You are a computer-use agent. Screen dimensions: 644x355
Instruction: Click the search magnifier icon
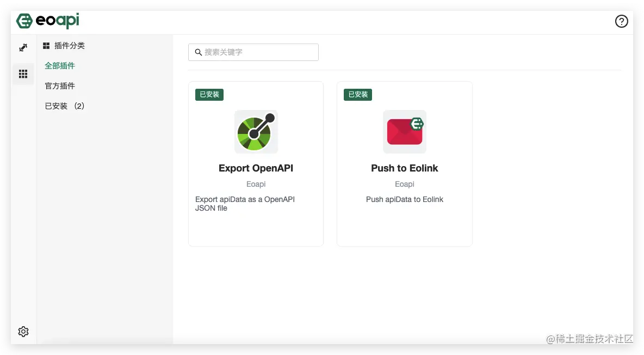[x=199, y=52]
